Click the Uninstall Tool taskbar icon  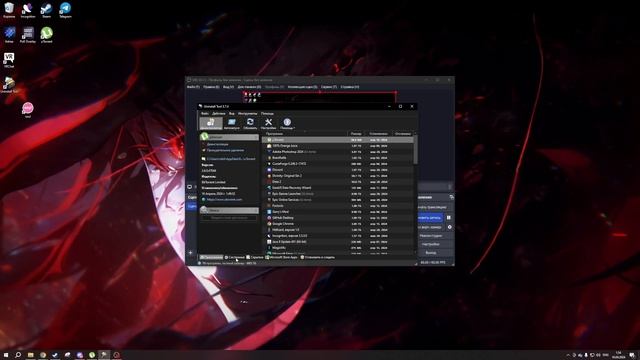[x=104, y=355]
